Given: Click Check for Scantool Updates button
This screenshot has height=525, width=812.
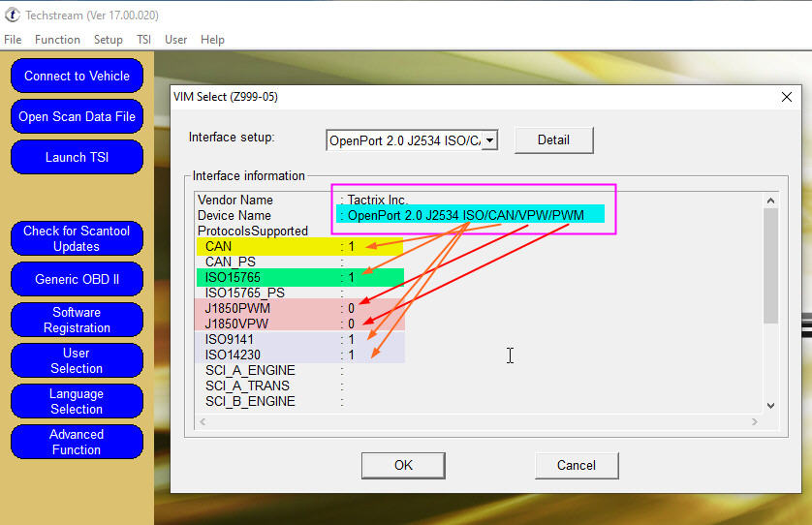Looking at the screenshot, I should [77, 238].
